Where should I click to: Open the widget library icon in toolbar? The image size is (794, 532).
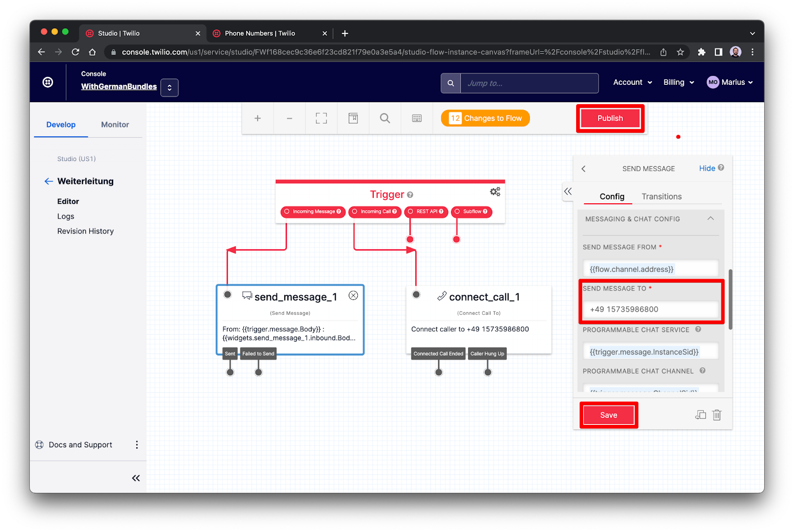click(353, 118)
